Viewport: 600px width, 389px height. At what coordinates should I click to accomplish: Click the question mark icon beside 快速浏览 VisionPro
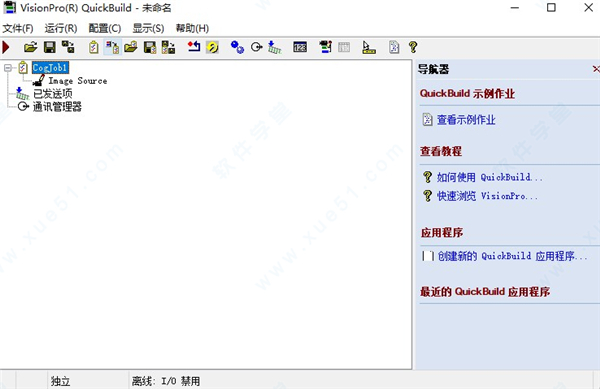427,196
